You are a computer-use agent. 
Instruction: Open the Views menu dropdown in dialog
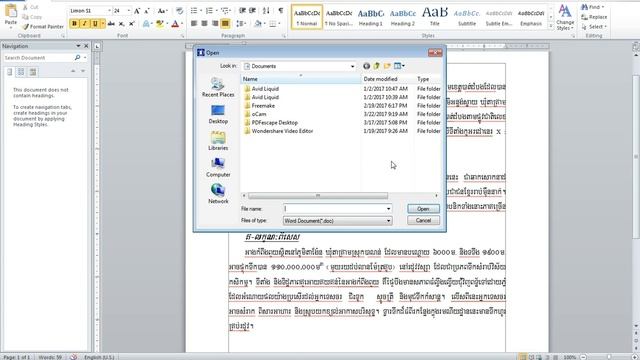click(403, 66)
